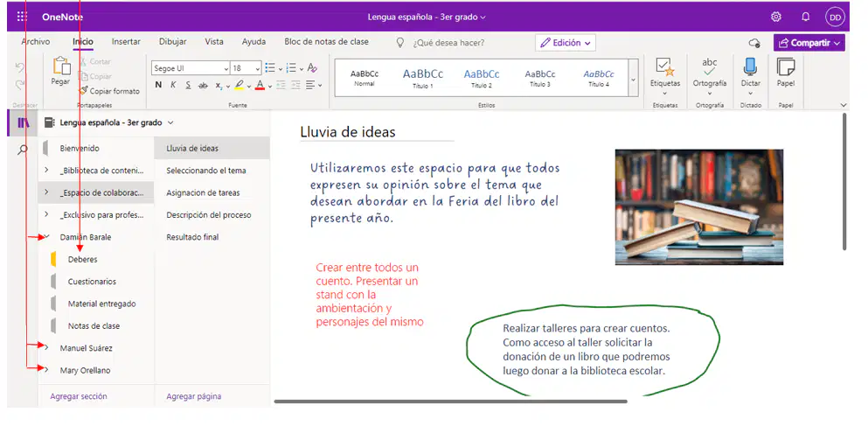The width and height of the screenshot is (868, 433).
Task: Open bullet list style arrow
Action: click(280, 69)
